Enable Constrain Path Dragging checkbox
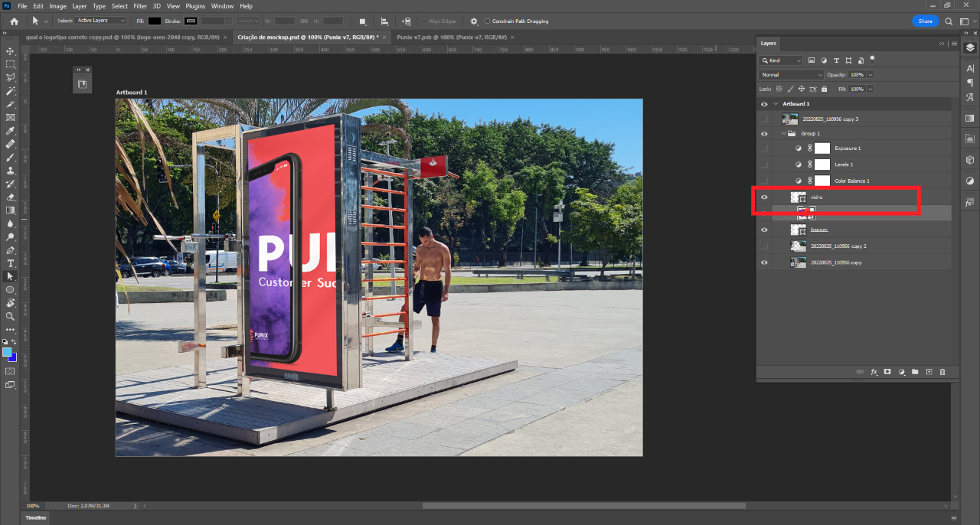The width and height of the screenshot is (980, 525). click(x=488, y=21)
